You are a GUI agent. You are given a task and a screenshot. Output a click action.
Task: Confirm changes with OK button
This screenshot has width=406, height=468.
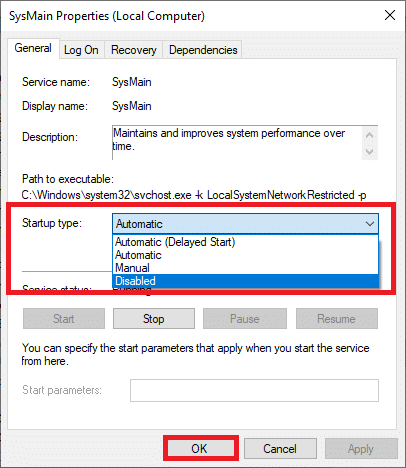click(199, 449)
